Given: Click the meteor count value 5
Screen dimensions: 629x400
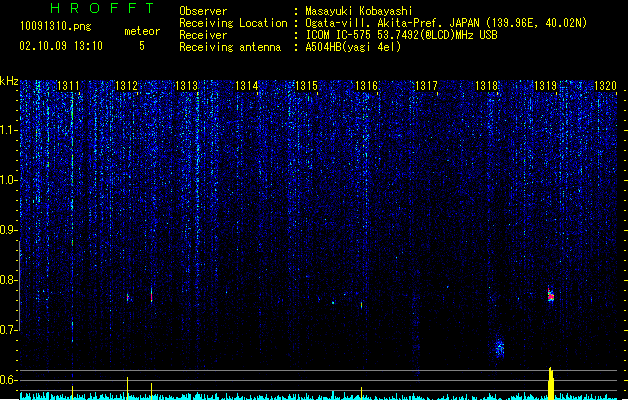Looking at the screenshot, I should tap(142, 46).
